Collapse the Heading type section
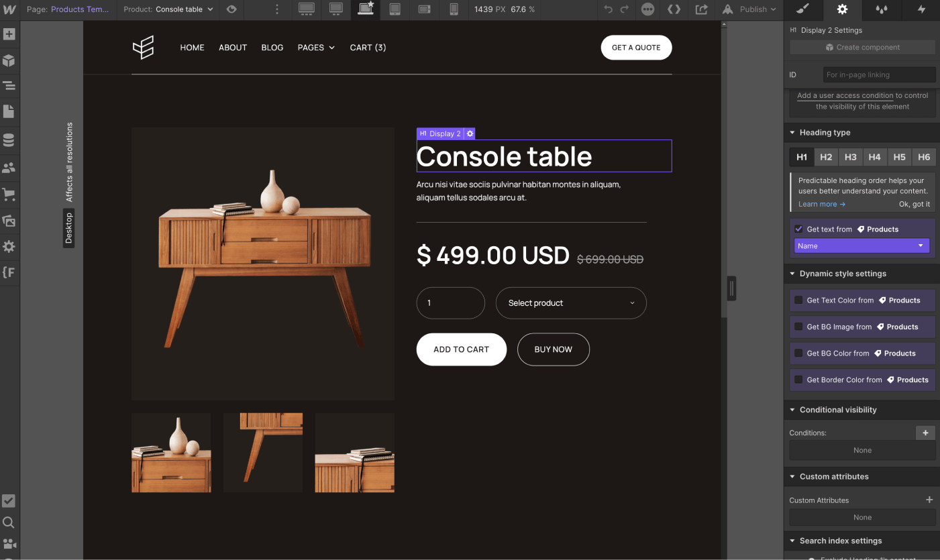 (792, 132)
